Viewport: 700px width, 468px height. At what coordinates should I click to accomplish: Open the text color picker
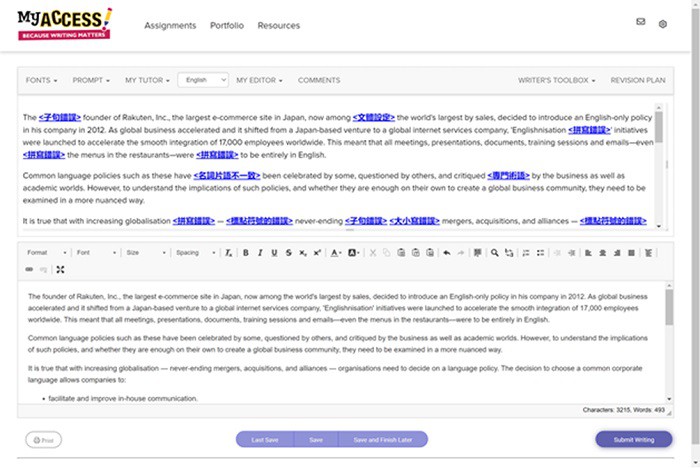coord(336,253)
